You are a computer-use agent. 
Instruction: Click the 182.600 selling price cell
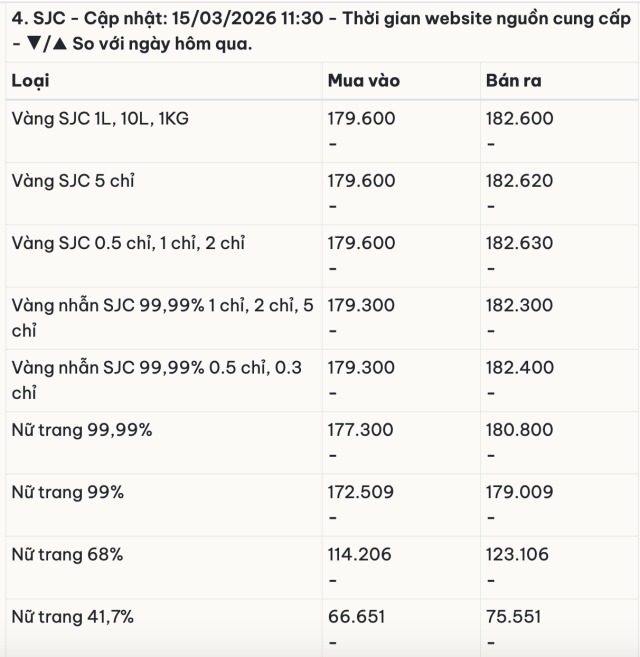tap(519, 118)
